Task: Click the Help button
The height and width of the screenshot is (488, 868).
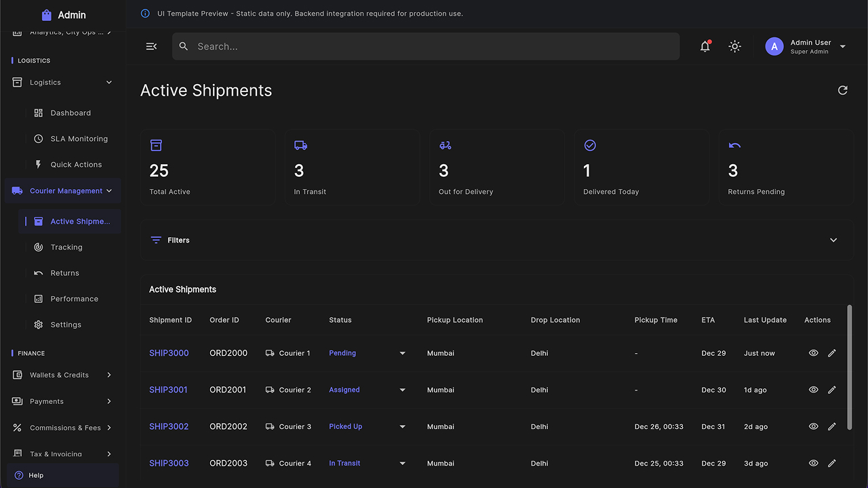Action: click(x=62, y=475)
